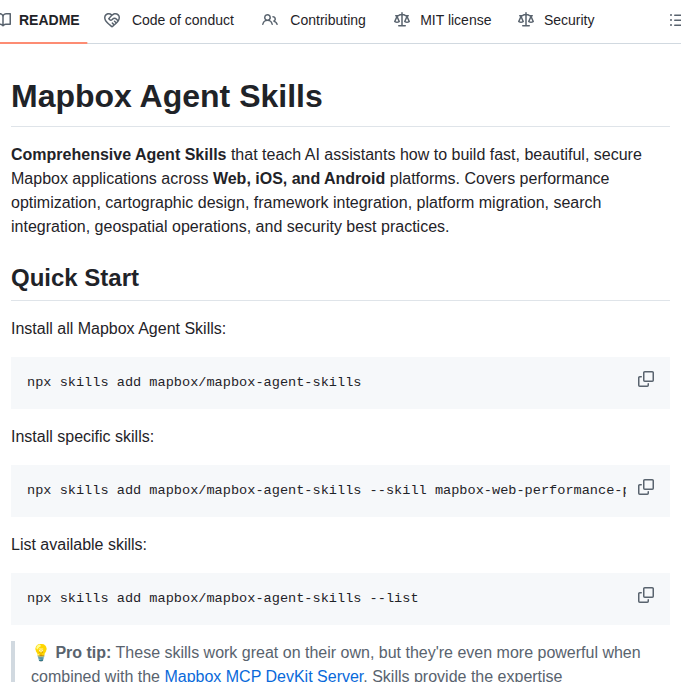This screenshot has height=682, width=681.
Task: Click 'Comprehensive Agent Skills' bold text
Action: tap(119, 155)
